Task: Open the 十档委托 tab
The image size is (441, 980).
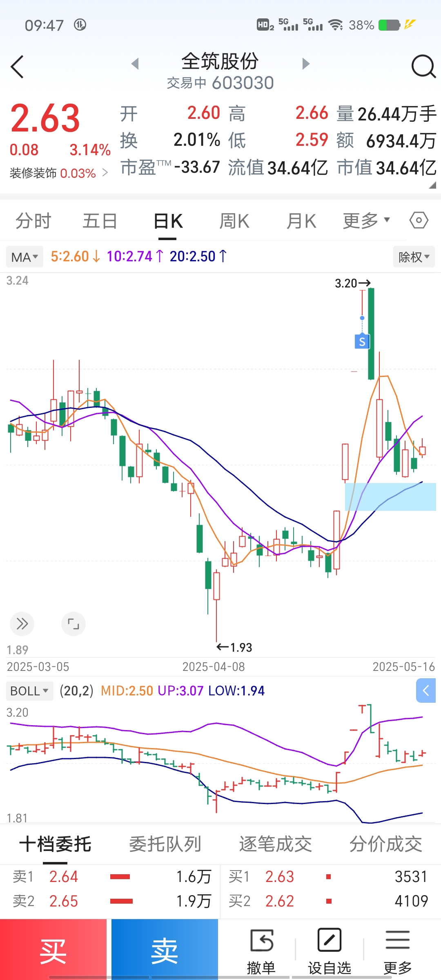Action: [x=55, y=844]
